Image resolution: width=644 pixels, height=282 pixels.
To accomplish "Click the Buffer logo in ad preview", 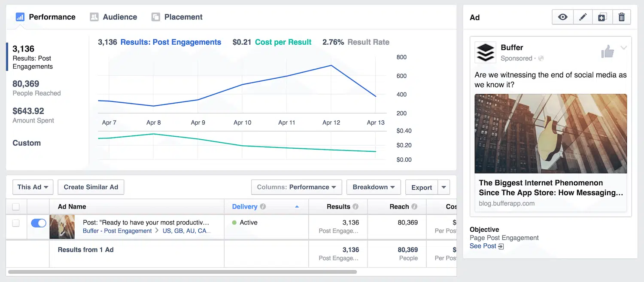I will pos(485,53).
